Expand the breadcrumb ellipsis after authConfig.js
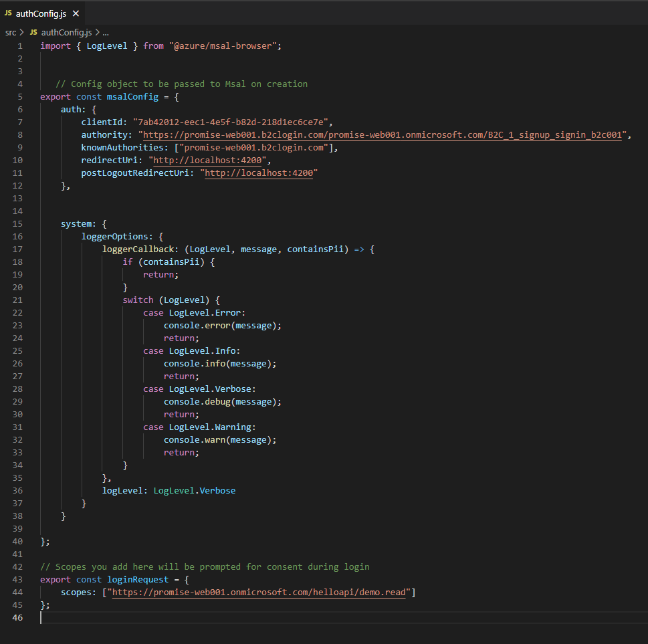 click(107, 32)
